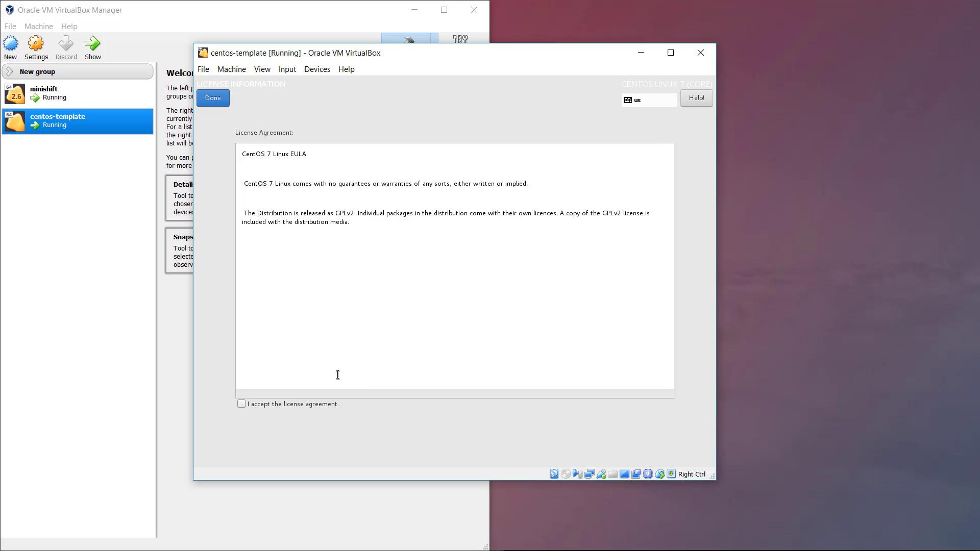Image resolution: width=980 pixels, height=551 pixels.
Task: Click the license text horizontal scrollbar
Action: click(454, 393)
